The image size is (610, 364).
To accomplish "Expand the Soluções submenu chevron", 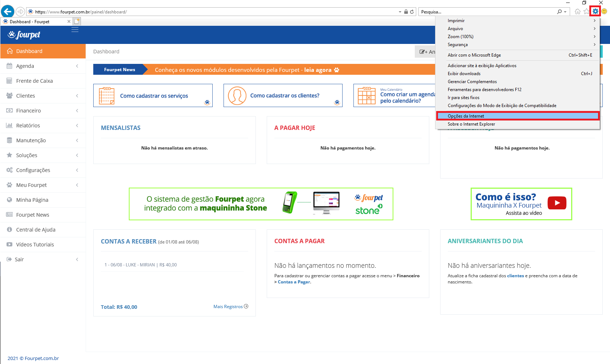I will (77, 155).
